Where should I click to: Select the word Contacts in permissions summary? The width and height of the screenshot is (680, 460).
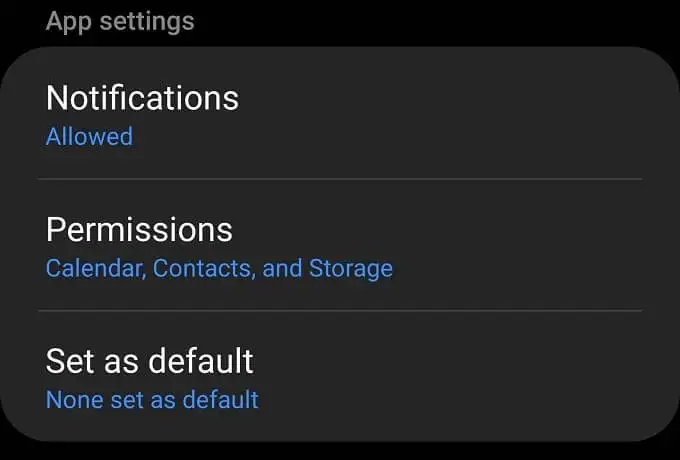[x=202, y=268]
